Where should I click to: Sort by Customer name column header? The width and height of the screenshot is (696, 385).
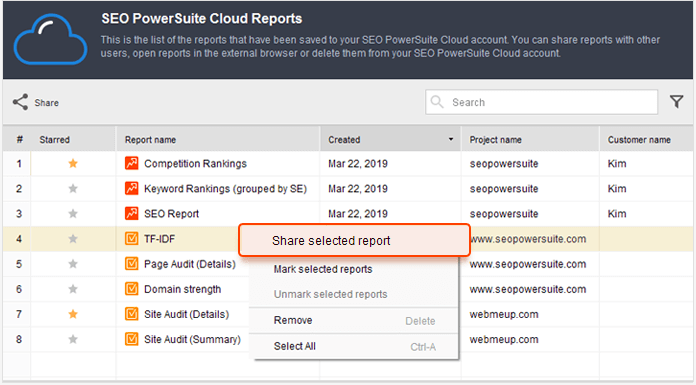pyautogui.click(x=646, y=139)
